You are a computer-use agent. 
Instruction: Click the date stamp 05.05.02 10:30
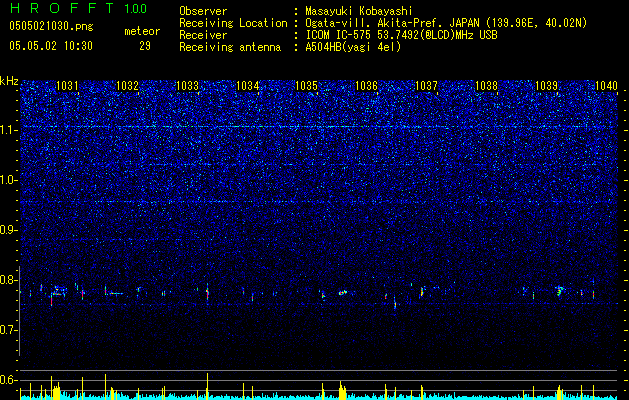(x=51, y=46)
